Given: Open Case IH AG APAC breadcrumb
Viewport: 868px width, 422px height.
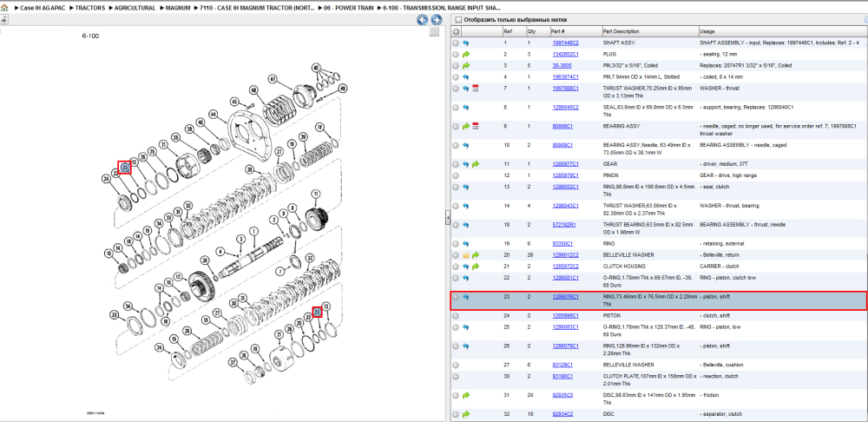Looking at the screenshot, I should [x=43, y=9].
